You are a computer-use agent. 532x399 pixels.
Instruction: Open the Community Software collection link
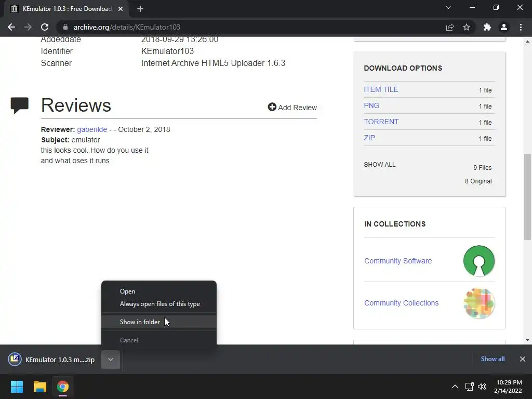[398, 261]
